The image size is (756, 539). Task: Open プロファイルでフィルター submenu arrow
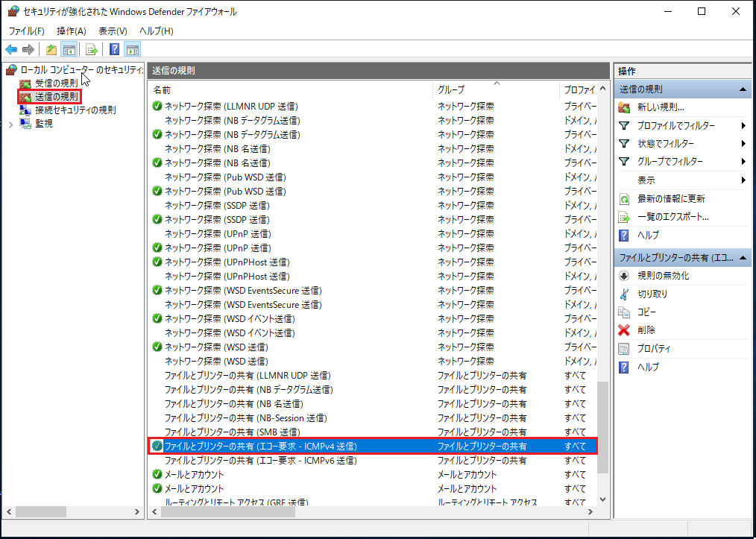744,126
